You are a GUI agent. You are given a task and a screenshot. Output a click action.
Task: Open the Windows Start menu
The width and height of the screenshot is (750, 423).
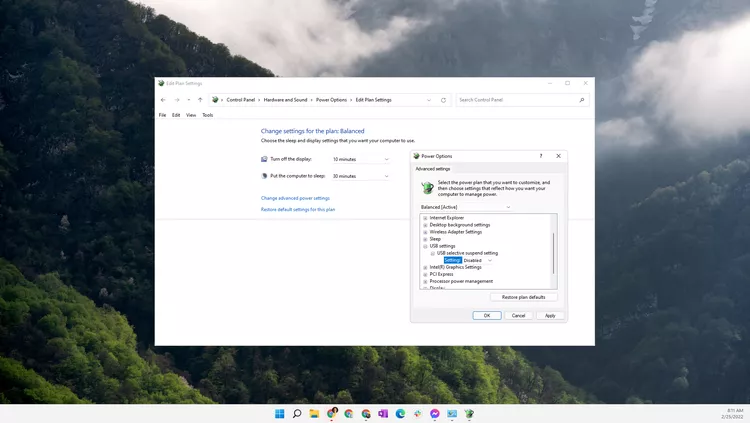(280, 413)
